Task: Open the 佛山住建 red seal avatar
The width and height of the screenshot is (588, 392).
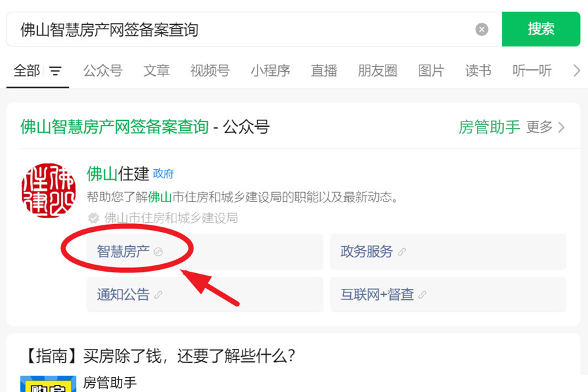Action: click(49, 191)
